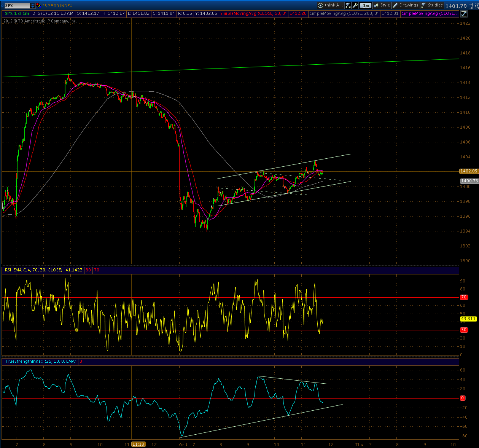This screenshot has height=448, width=479.
Task: Click the Thu date label on the time axis
Action: 359,445
